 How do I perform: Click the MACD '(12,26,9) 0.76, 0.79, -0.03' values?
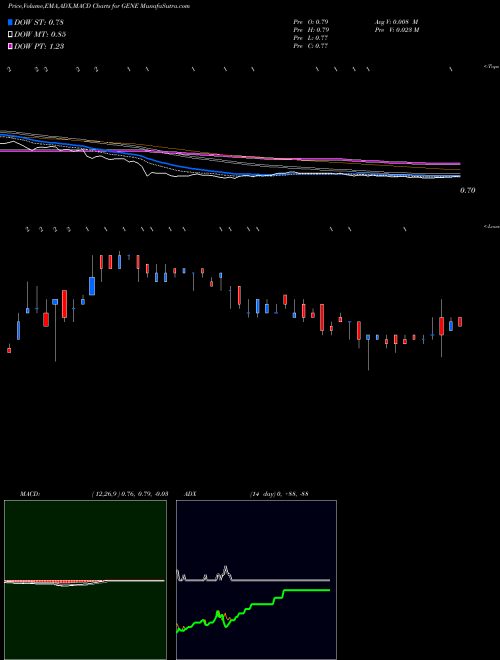[x=130, y=494]
